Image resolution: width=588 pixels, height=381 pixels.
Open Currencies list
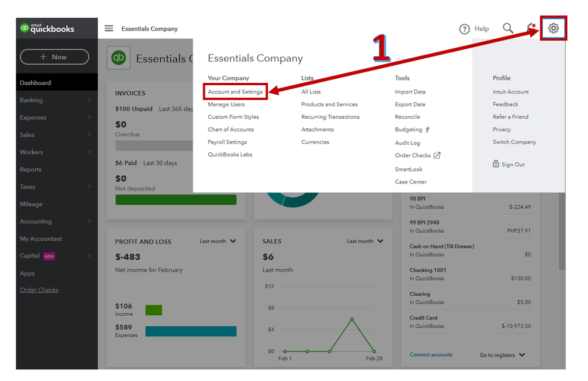315,142
